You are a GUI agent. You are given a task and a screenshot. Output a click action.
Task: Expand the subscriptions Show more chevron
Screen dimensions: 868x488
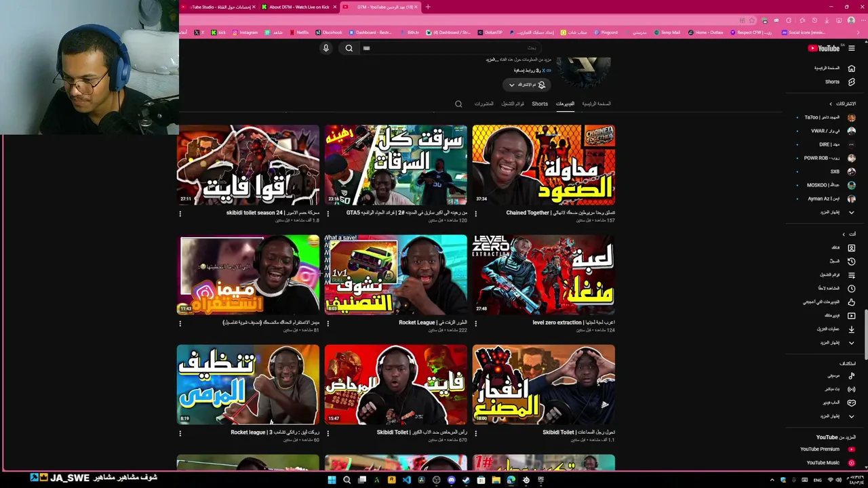pyautogui.click(x=852, y=212)
